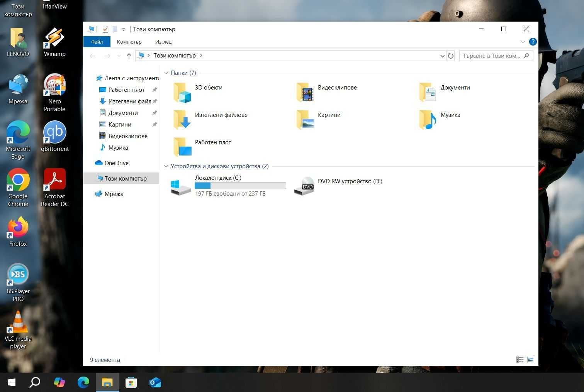584x392 pixels.
Task: Select the Локален диск (C:) drive icon
Action: [180, 187]
